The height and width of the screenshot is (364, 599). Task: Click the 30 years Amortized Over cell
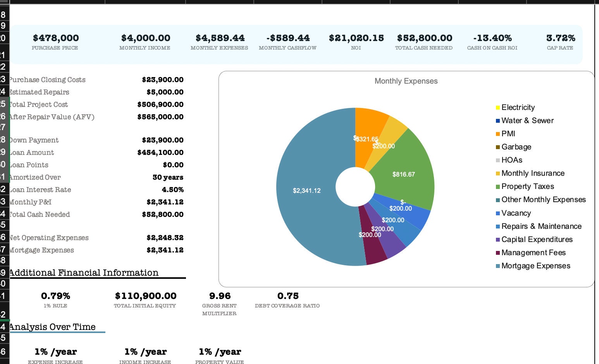tap(168, 177)
